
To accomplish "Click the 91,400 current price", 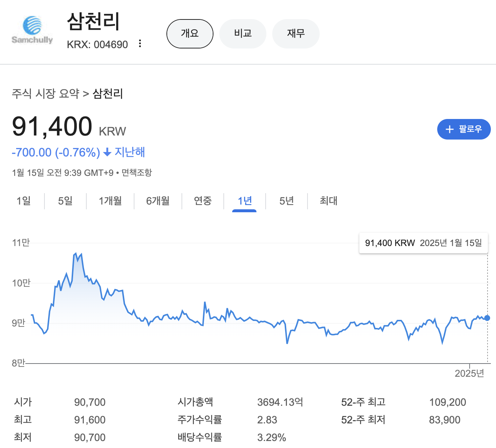I will pyautogui.click(x=52, y=126).
